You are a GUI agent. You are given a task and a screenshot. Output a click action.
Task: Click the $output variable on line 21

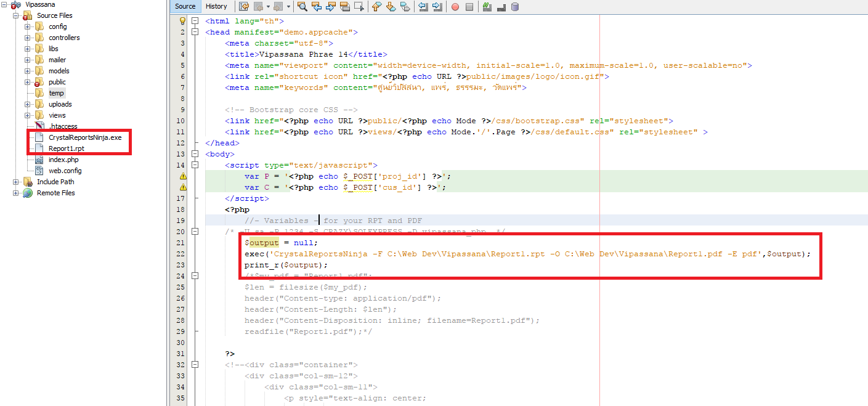click(262, 243)
